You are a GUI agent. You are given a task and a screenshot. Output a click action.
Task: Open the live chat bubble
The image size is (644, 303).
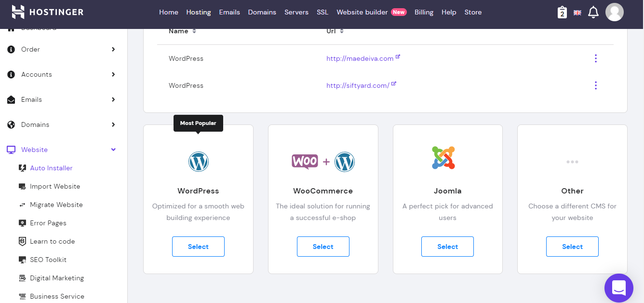[x=619, y=288]
